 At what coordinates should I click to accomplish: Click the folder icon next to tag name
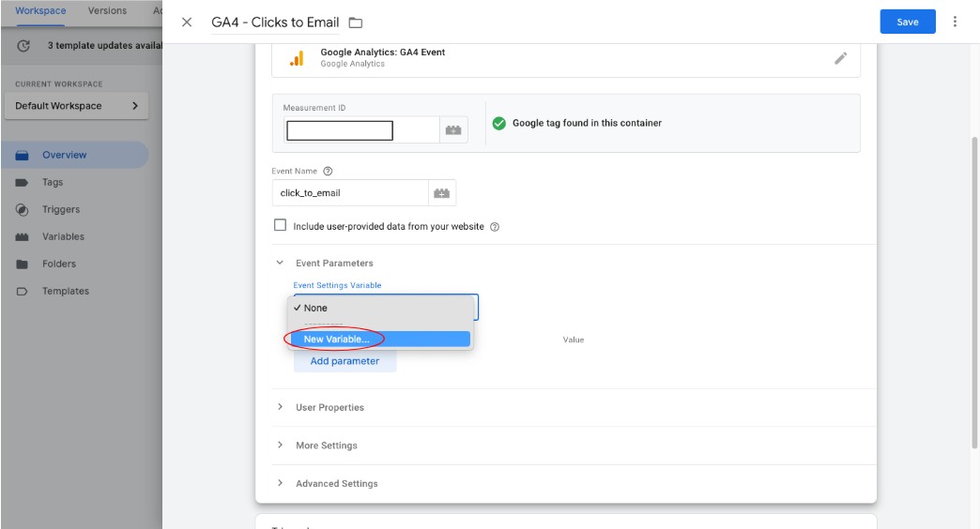[x=356, y=23]
